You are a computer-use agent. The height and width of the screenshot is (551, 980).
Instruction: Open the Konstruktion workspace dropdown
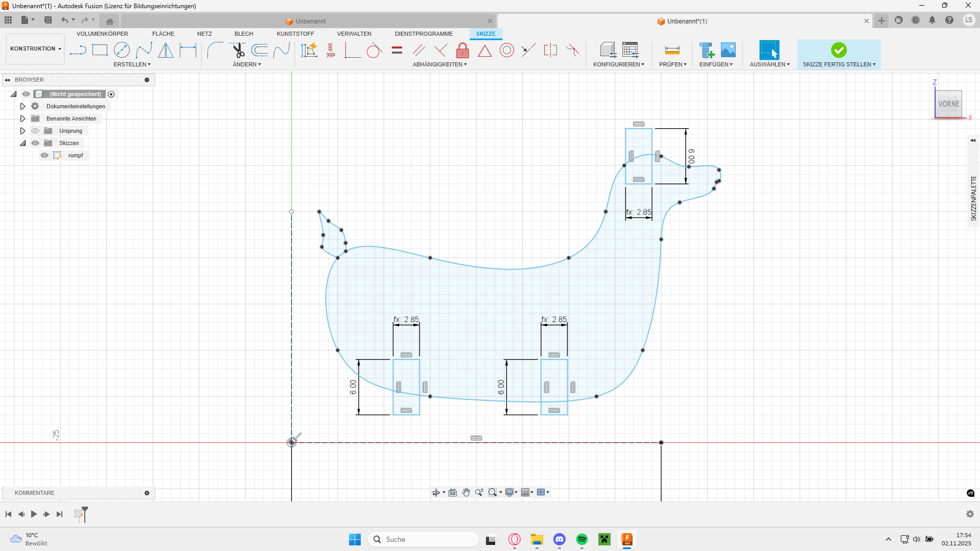coord(35,49)
